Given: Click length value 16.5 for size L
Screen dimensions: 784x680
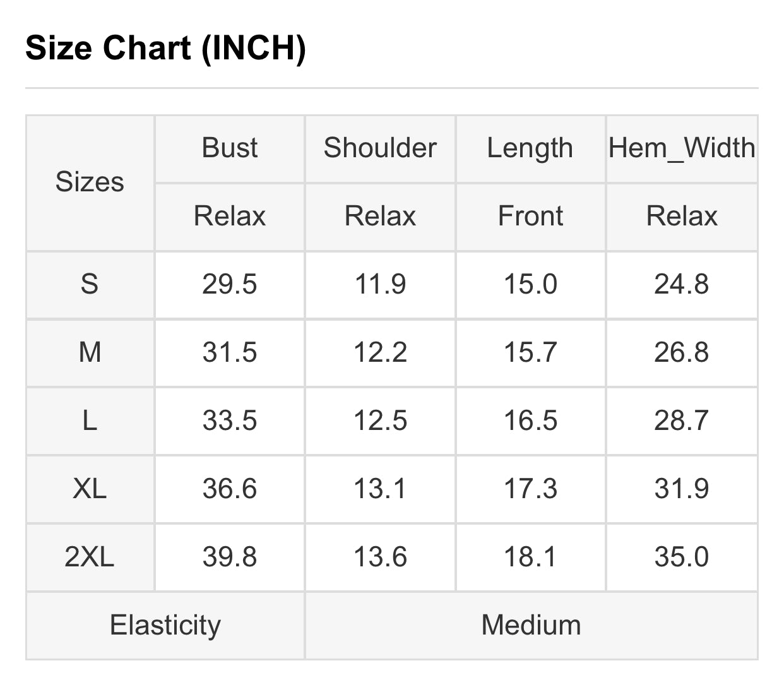Looking at the screenshot, I should coord(530,421).
